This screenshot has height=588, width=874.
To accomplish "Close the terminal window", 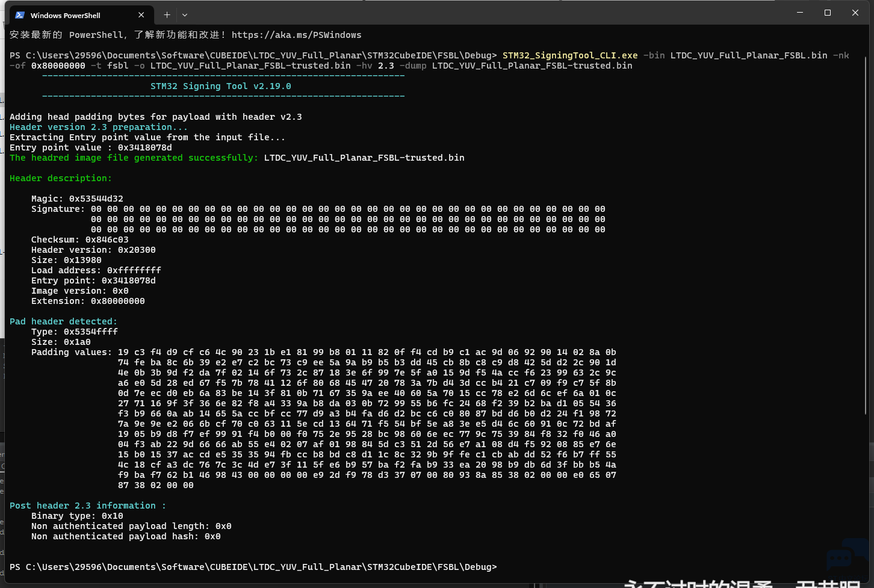I will [855, 13].
